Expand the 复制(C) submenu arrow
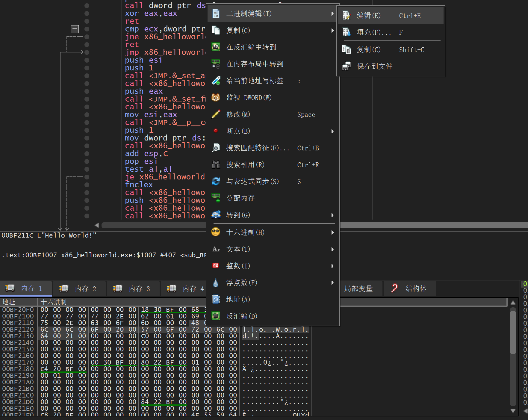Image resolution: width=528 pixels, height=420 pixels. tap(332, 31)
